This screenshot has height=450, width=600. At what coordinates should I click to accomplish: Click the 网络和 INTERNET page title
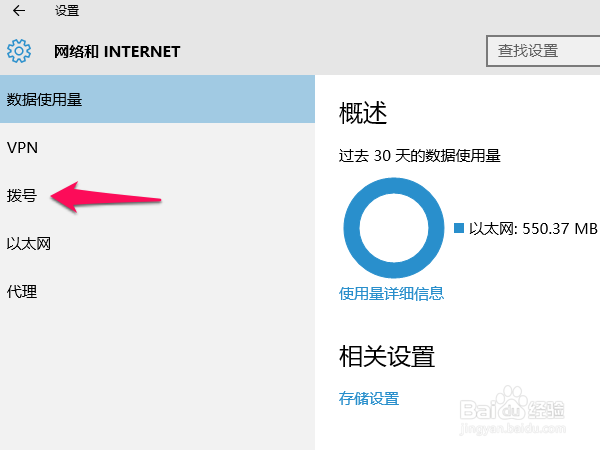tap(116, 51)
